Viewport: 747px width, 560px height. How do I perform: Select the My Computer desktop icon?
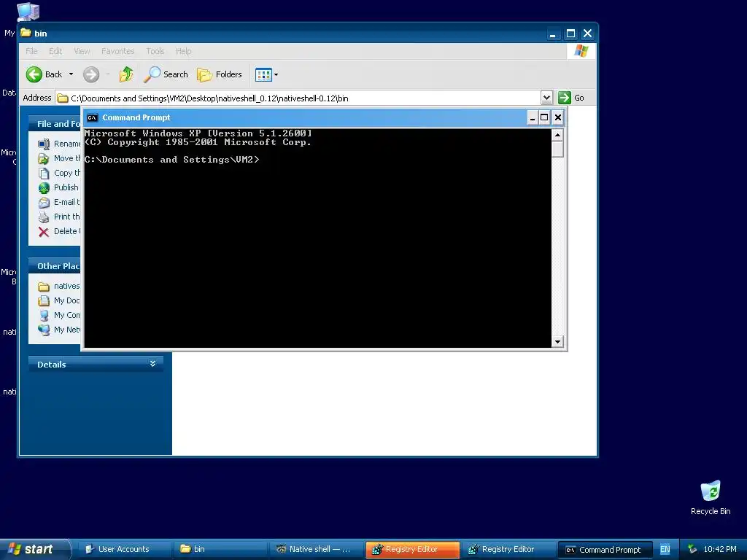(x=27, y=12)
